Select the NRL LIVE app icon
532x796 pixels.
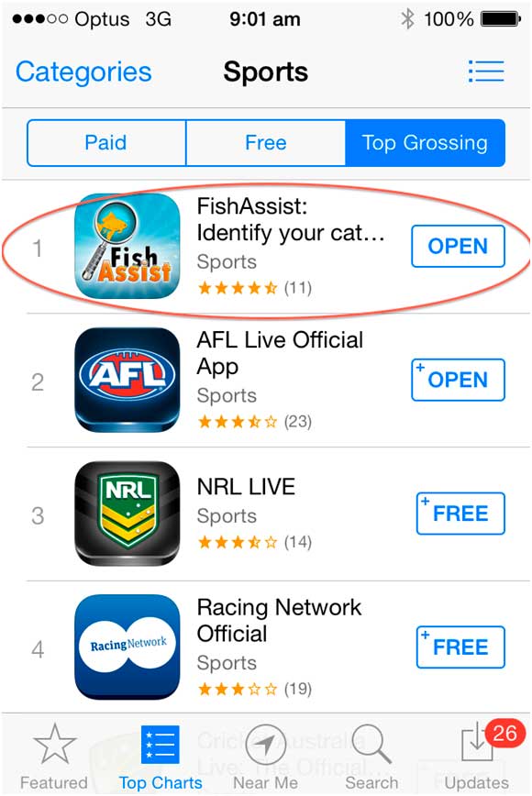[x=127, y=514]
